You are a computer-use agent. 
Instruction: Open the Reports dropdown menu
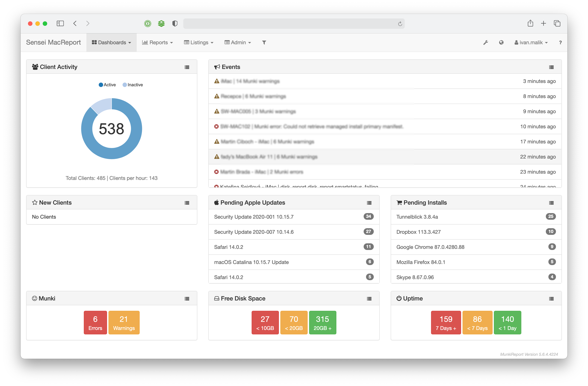tap(157, 43)
